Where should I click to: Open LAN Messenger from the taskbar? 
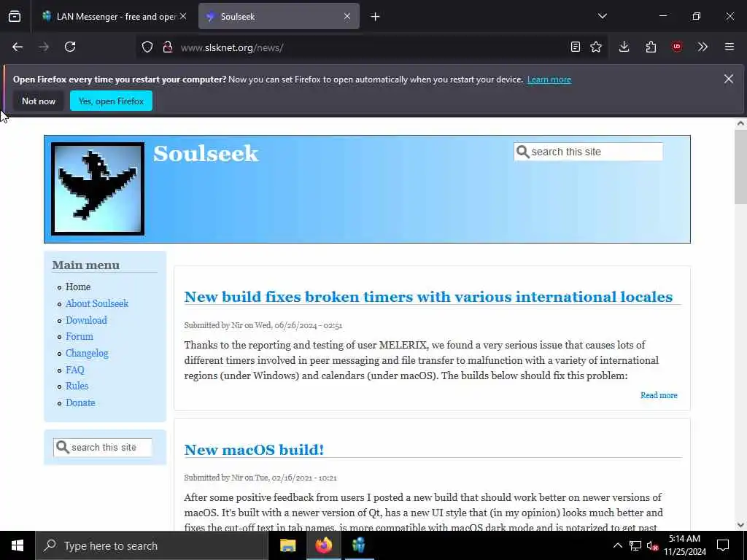coord(359,545)
